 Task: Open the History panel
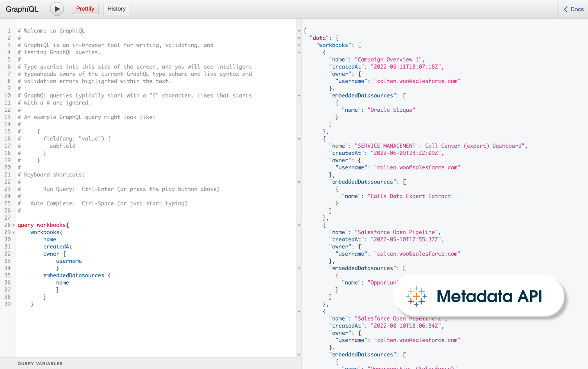[116, 9]
